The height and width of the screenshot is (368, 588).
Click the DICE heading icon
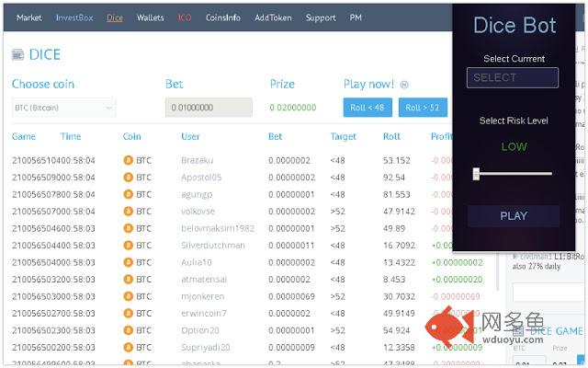click(17, 55)
